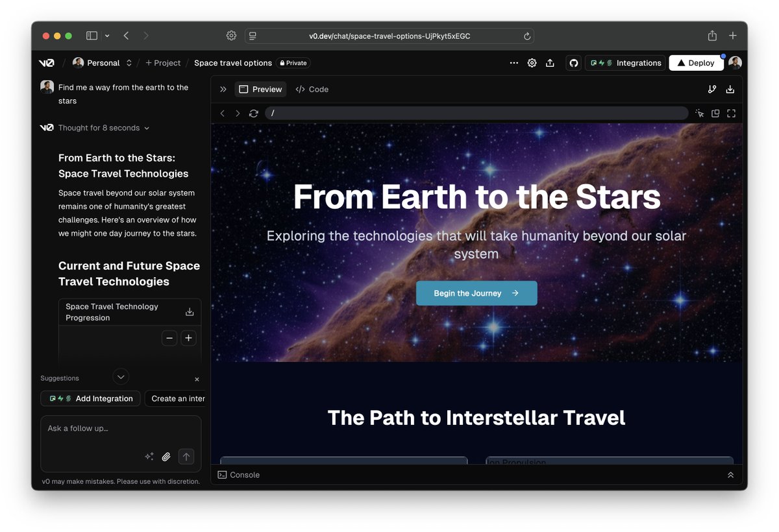
Task: Focus the Ask a follow up input
Action: (x=121, y=429)
